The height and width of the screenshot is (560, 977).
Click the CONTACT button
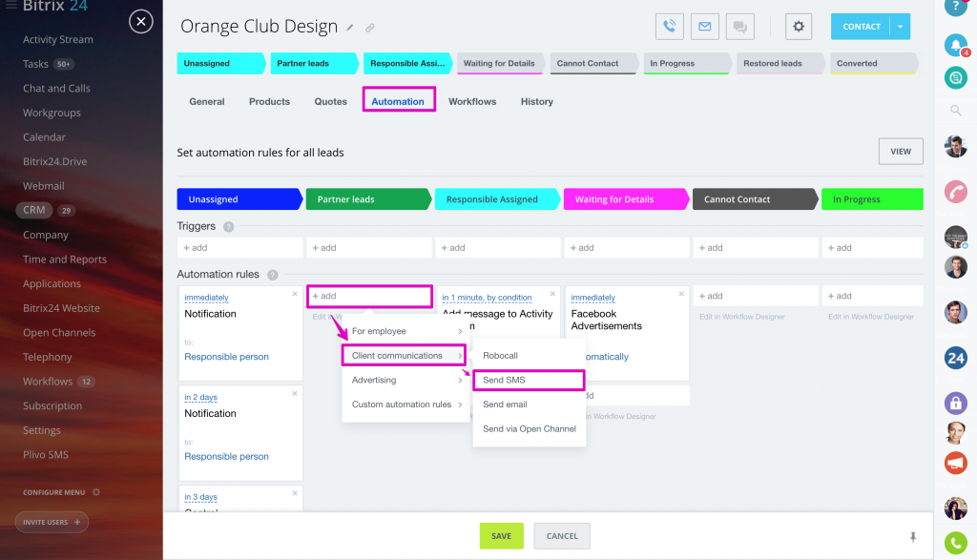point(862,27)
